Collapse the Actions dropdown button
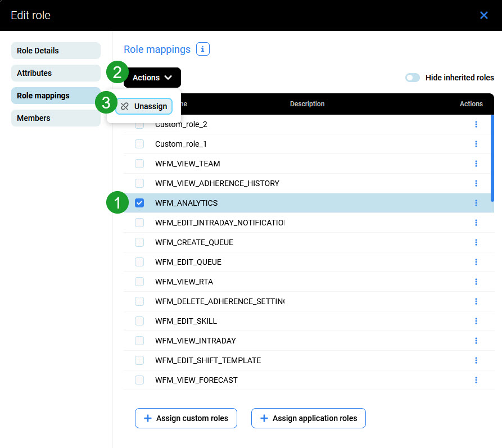The image size is (502, 448). pyautogui.click(x=152, y=78)
